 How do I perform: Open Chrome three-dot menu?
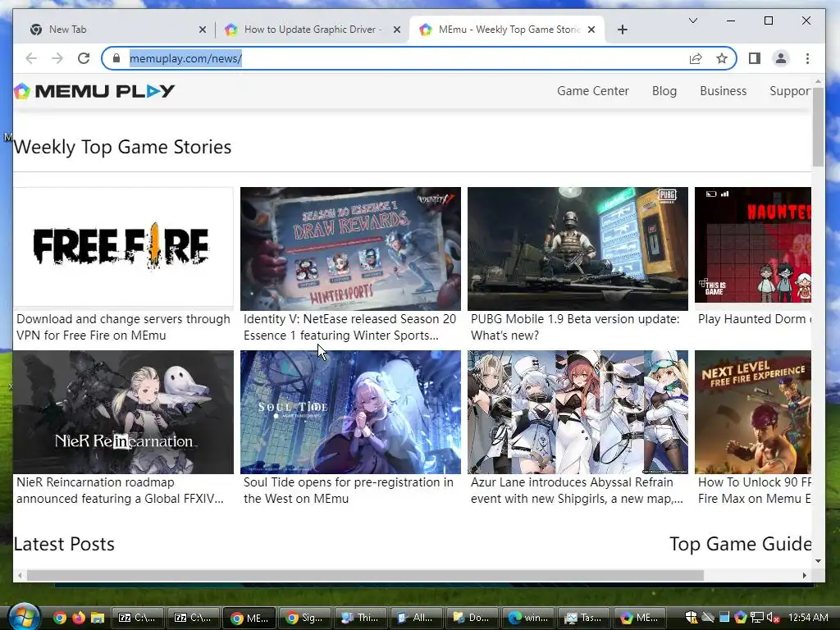coord(807,58)
